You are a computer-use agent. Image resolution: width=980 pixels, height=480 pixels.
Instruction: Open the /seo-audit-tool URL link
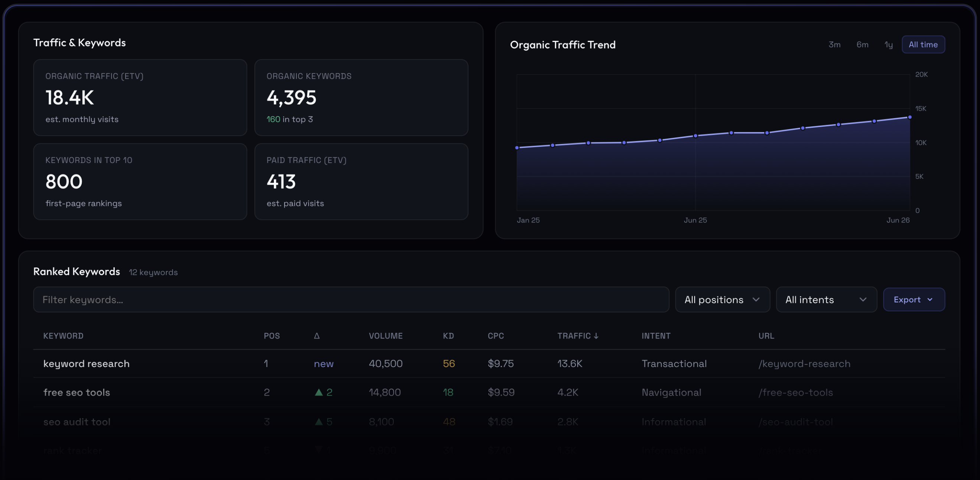click(795, 421)
